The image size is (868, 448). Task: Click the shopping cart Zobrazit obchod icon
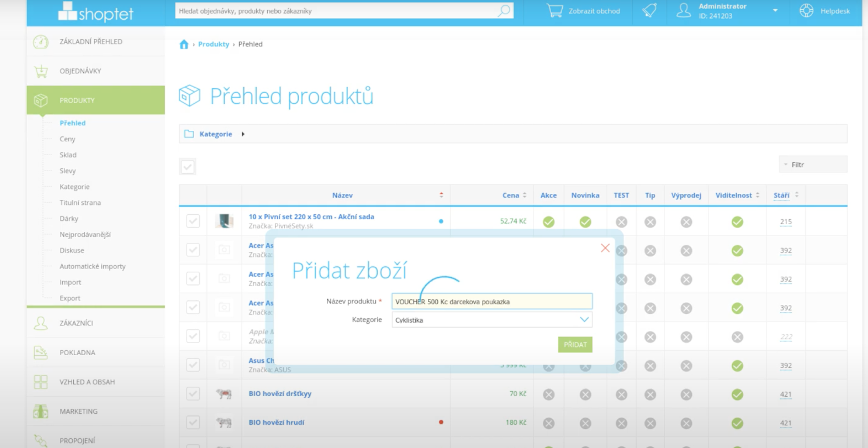pos(555,11)
